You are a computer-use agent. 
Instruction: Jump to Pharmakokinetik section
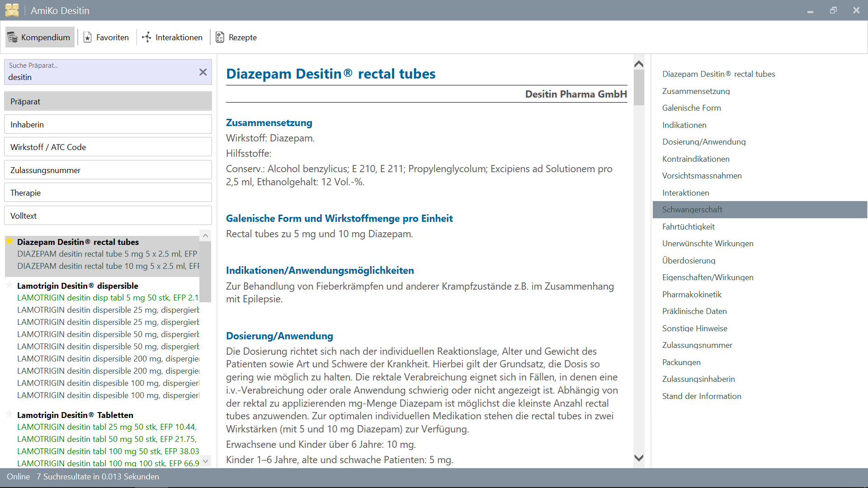pyautogui.click(x=692, y=295)
